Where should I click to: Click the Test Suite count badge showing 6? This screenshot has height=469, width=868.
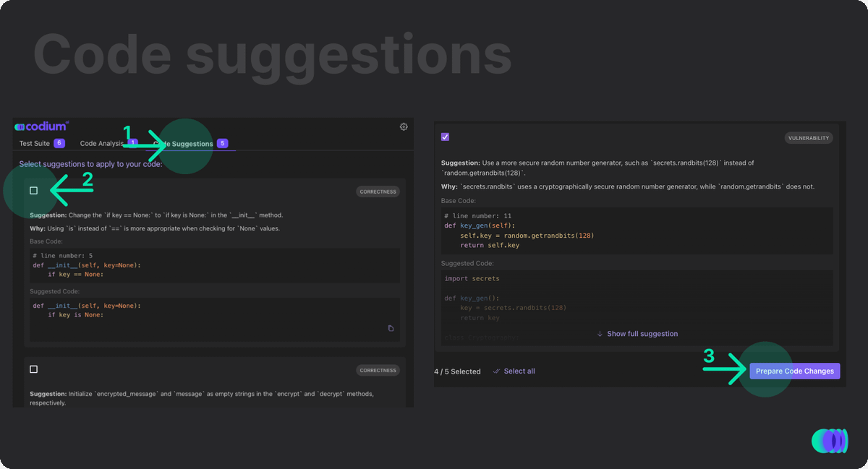pos(59,143)
